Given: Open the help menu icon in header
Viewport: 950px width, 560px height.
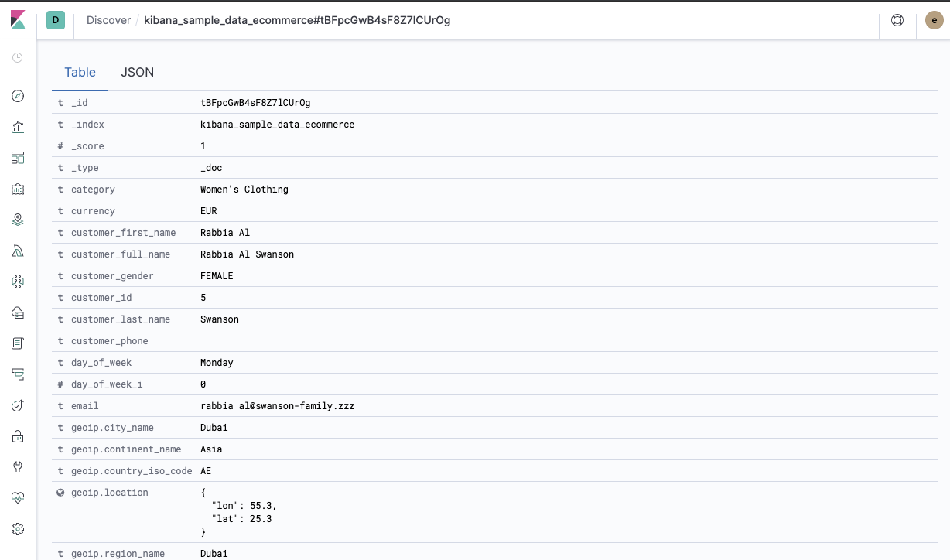Looking at the screenshot, I should pyautogui.click(x=897, y=20).
